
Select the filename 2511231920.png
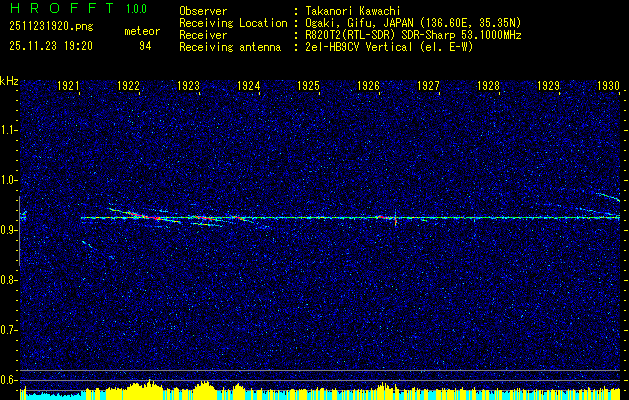[x=51, y=27]
